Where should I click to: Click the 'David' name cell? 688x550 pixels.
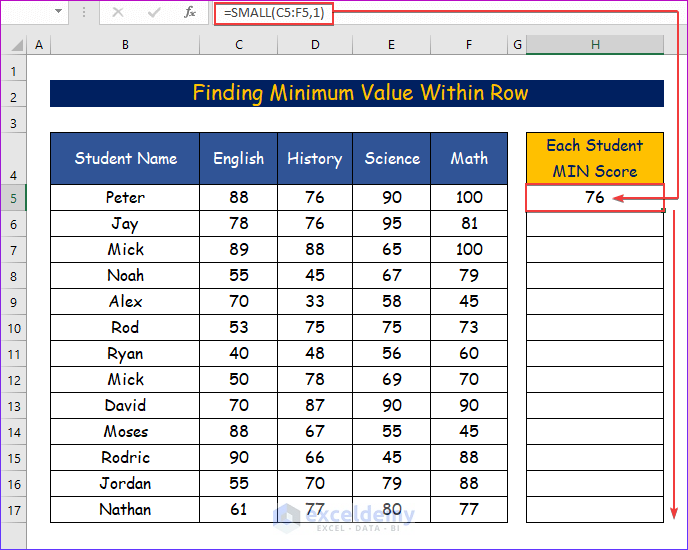(x=125, y=405)
